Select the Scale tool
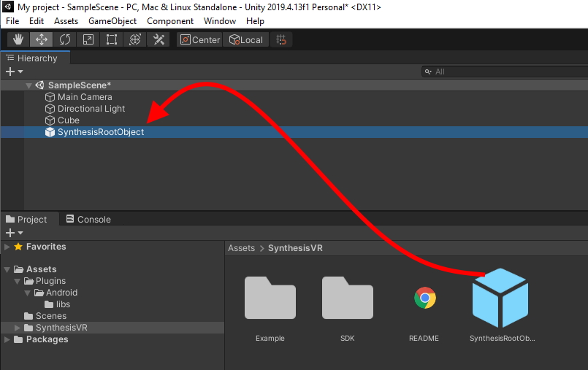 coord(88,39)
